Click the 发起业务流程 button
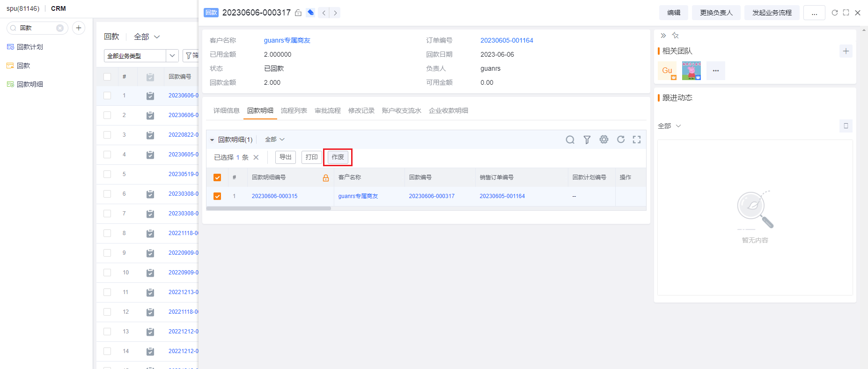Viewport: 868px width, 369px height. coord(772,13)
